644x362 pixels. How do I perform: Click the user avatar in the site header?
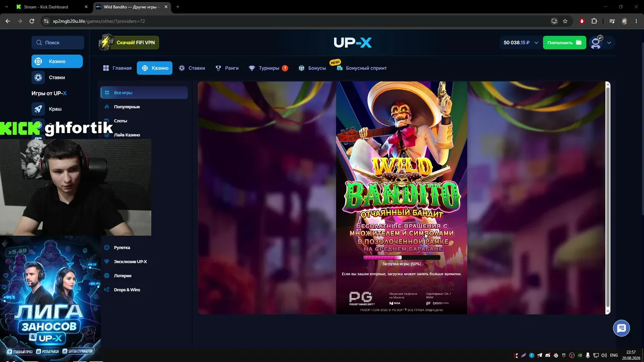pos(596,43)
